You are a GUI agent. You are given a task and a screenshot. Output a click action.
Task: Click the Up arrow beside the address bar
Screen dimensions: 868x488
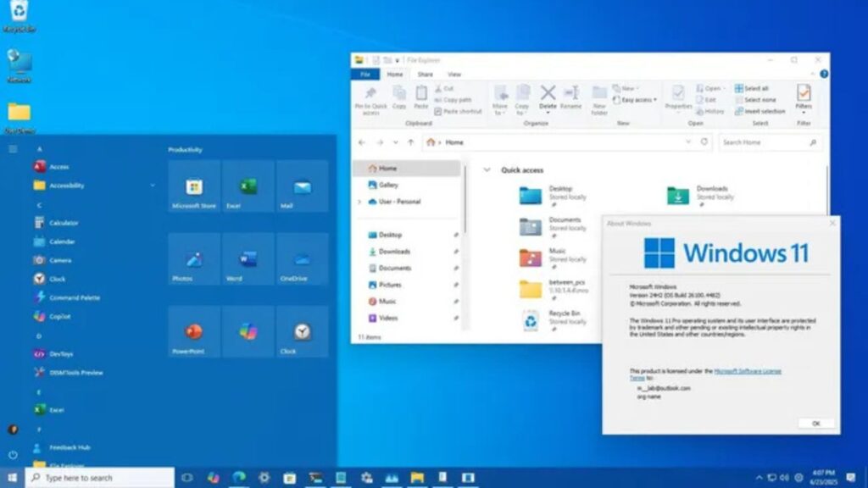point(411,142)
